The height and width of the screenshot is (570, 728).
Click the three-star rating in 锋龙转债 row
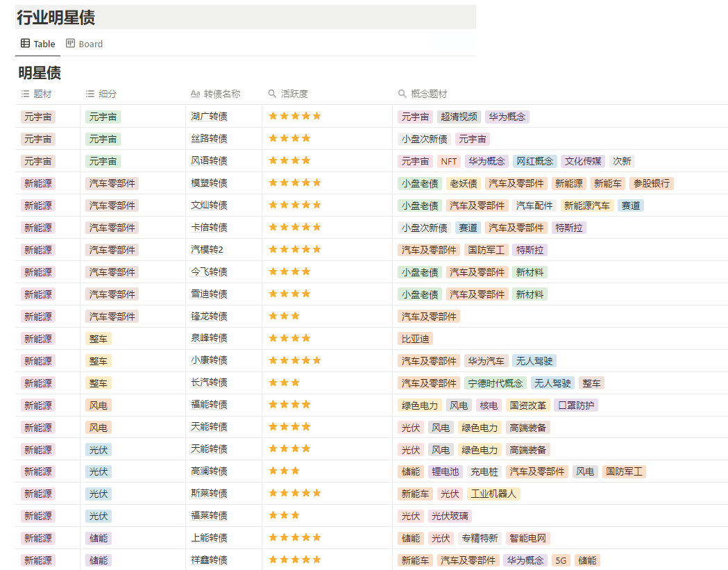(284, 317)
